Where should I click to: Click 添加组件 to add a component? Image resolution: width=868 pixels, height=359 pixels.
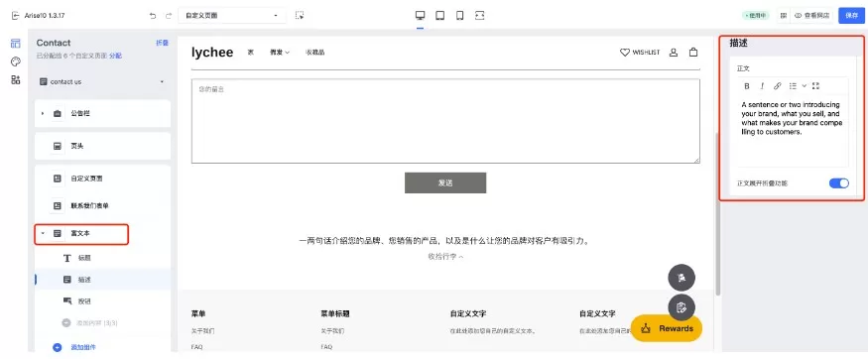(x=74, y=347)
